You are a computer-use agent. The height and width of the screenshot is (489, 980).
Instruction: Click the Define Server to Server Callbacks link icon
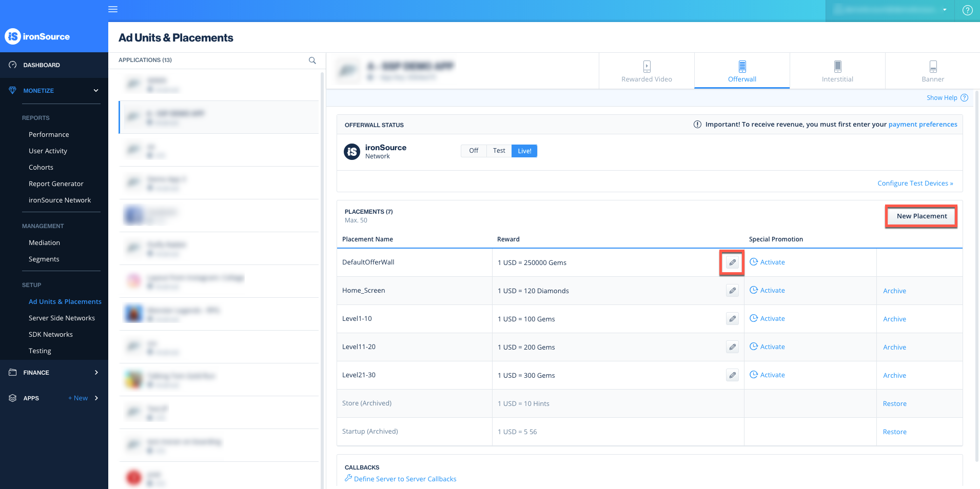tap(348, 478)
